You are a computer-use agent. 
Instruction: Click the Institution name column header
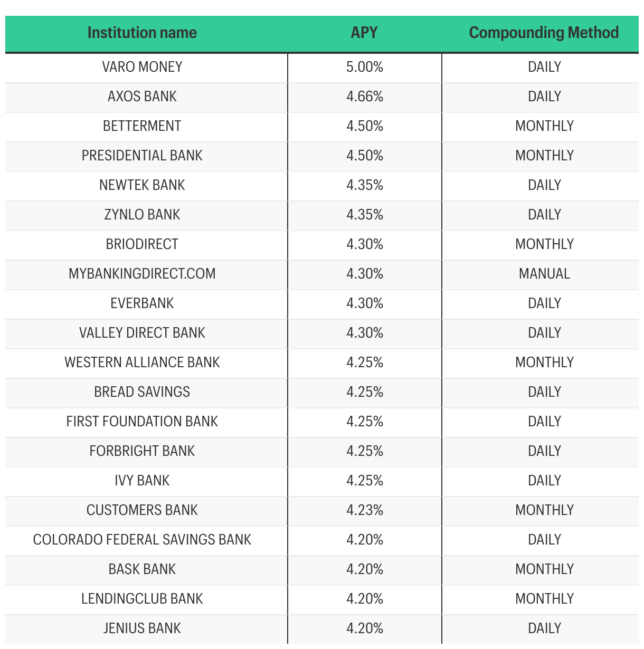tap(142, 33)
